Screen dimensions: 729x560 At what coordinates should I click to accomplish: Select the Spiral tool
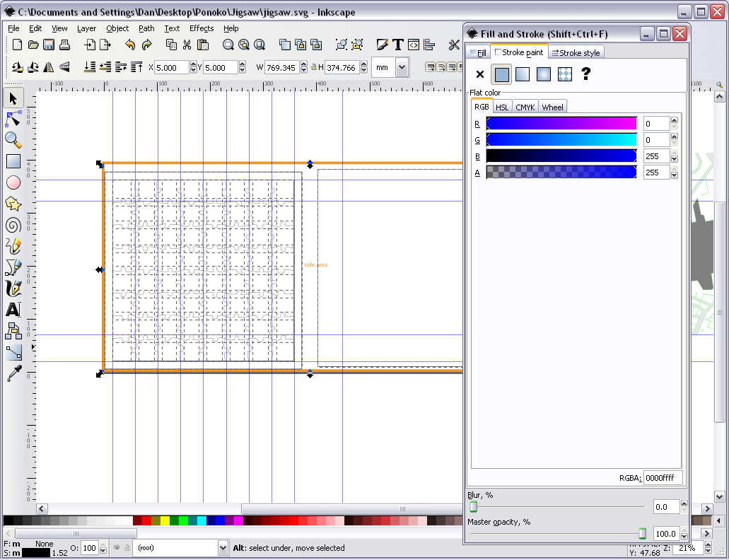pyautogui.click(x=13, y=225)
